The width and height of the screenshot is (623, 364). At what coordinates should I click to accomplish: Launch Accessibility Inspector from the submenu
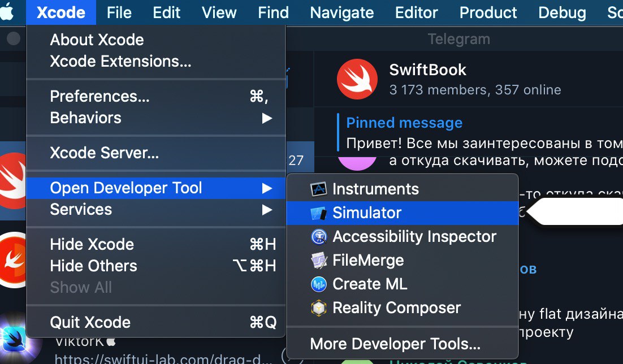[403, 237]
